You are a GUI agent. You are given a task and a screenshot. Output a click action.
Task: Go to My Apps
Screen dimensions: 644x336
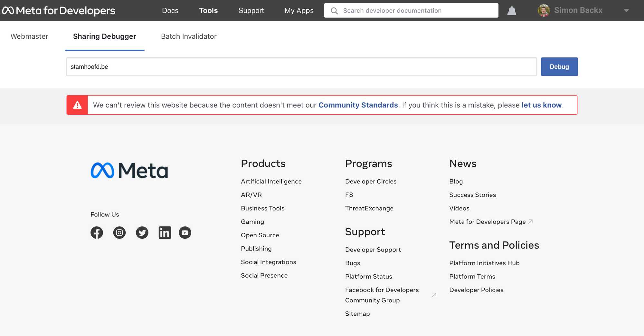tap(299, 11)
